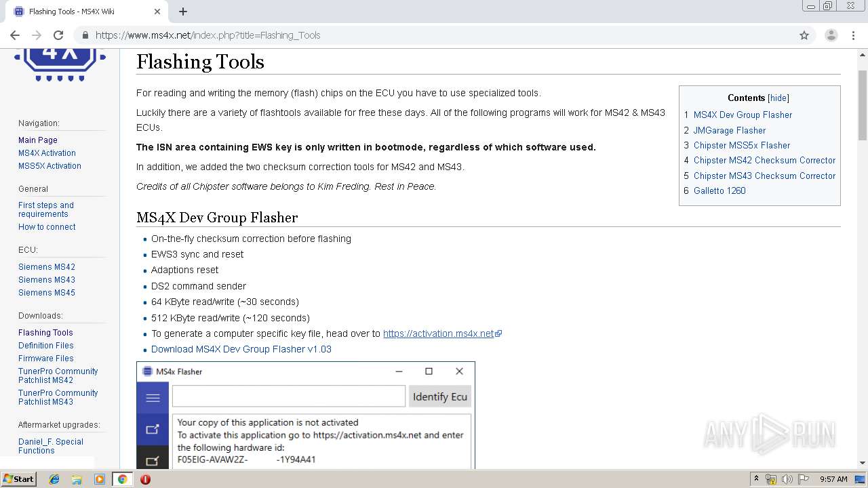
Task: Click the network icon in system tray
Action: click(x=771, y=479)
